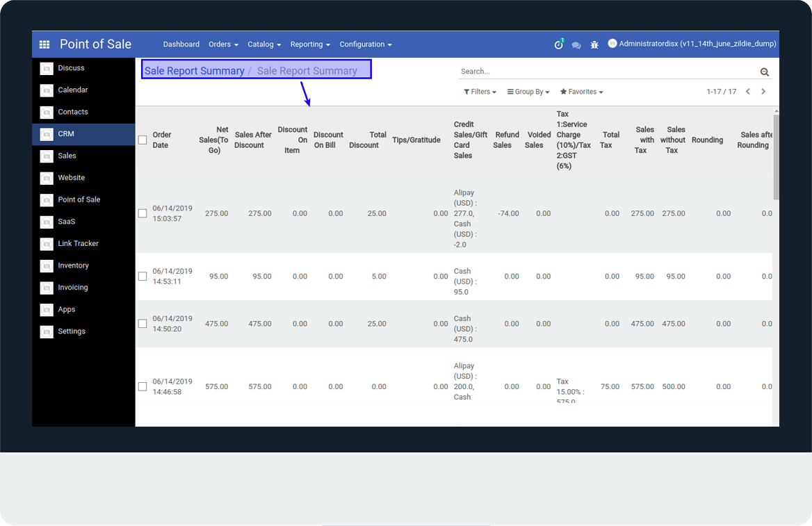Image resolution: width=812 pixels, height=526 pixels.
Task: Click the activities clock icon in top bar
Action: click(558, 44)
